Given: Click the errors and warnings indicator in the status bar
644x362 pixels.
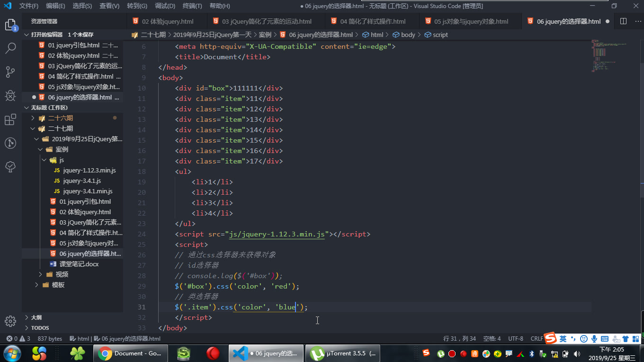Looking at the screenshot, I should click(x=18, y=339).
